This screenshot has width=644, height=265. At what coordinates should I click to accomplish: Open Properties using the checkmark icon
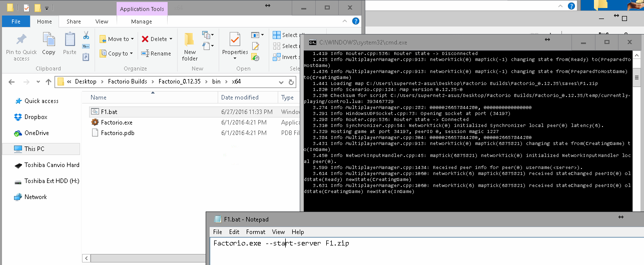point(234,40)
